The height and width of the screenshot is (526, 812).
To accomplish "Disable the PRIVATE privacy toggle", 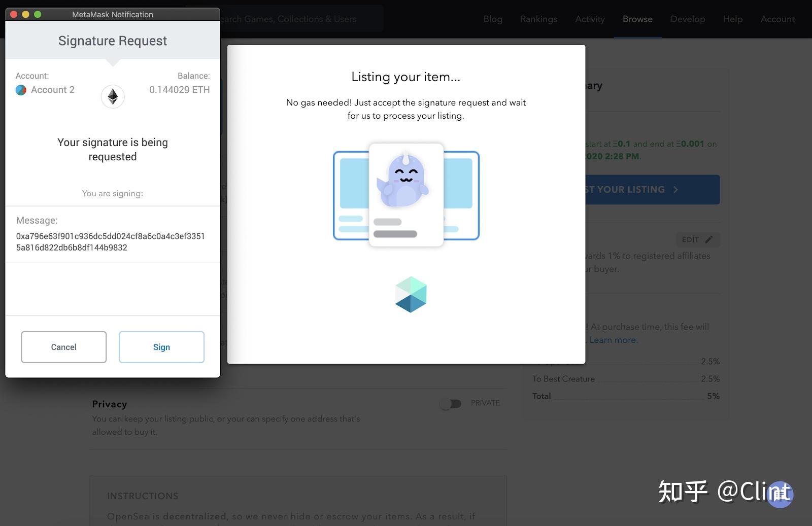I will pyautogui.click(x=451, y=403).
